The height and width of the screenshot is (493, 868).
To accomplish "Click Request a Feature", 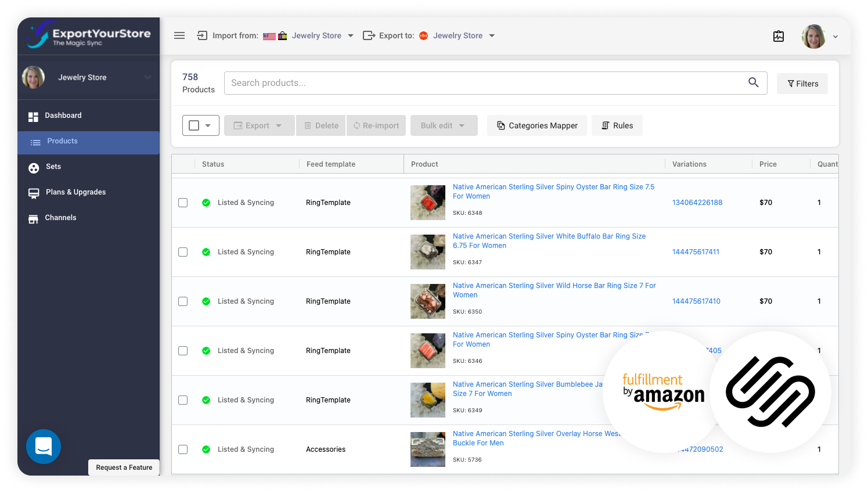I will [x=124, y=467].
